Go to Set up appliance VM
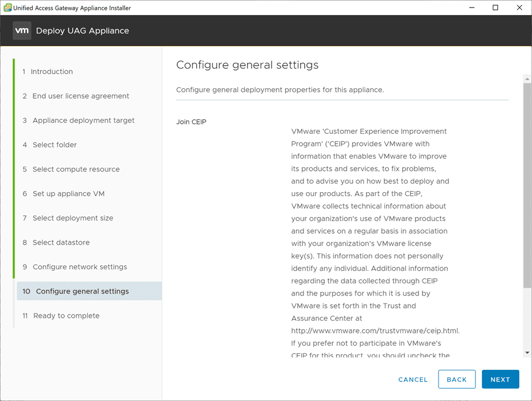 pos(68,194)
